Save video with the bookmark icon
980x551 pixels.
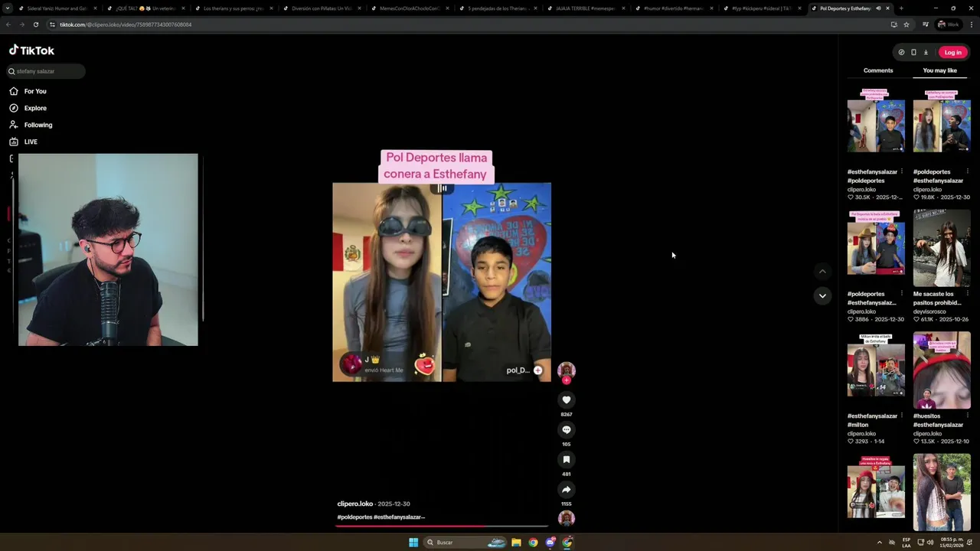(567, 459)
